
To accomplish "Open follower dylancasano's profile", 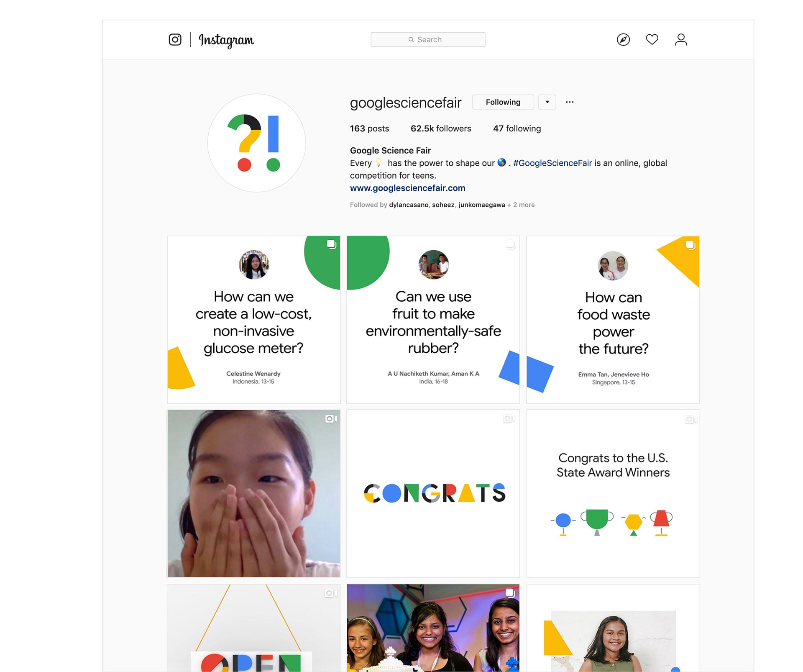I will click(409, 205).
